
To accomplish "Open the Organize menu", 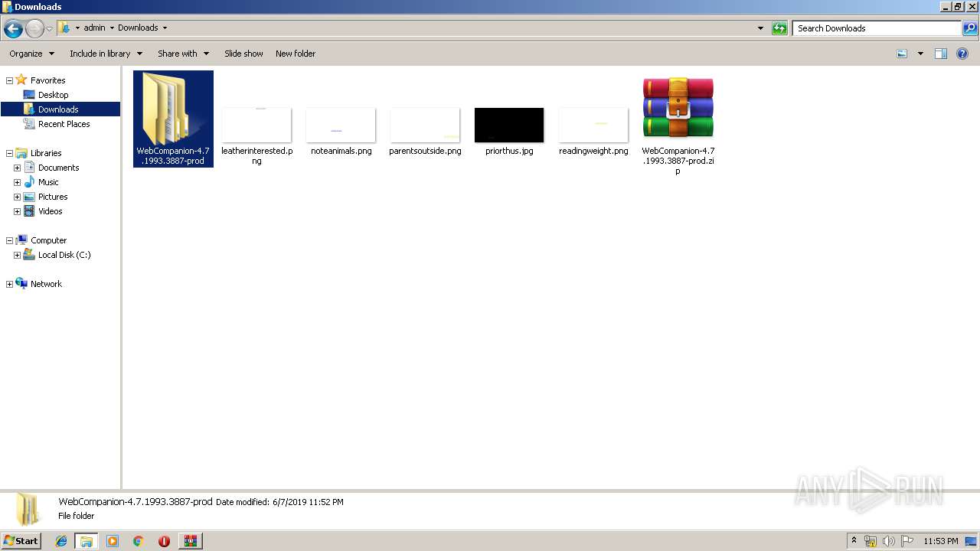I will click(x=32, y=54).
